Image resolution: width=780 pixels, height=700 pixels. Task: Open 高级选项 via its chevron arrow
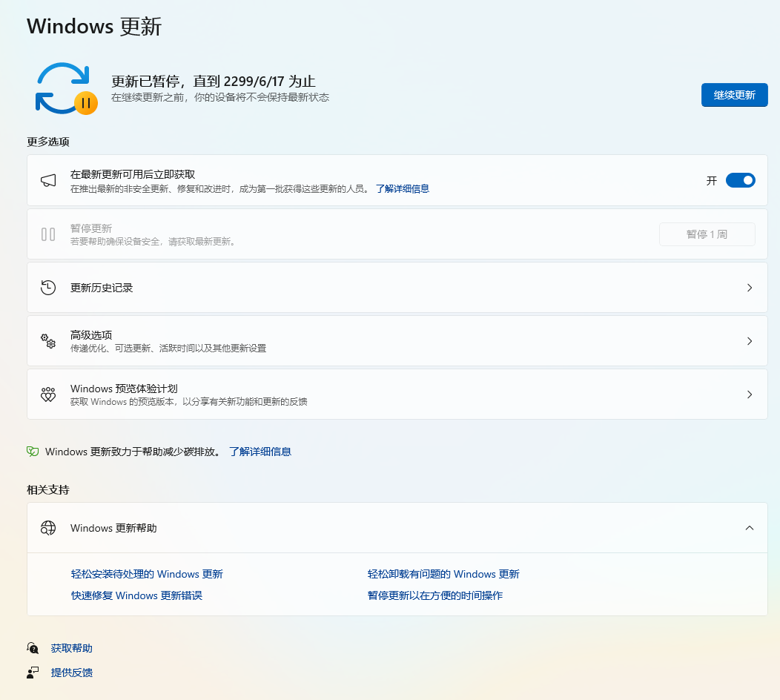click(x=749, y=341)
